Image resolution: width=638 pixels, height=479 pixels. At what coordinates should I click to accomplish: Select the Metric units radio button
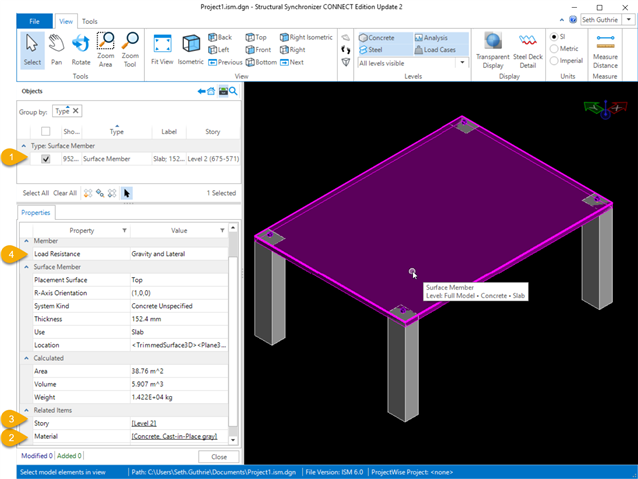click(x=554, y=49)
